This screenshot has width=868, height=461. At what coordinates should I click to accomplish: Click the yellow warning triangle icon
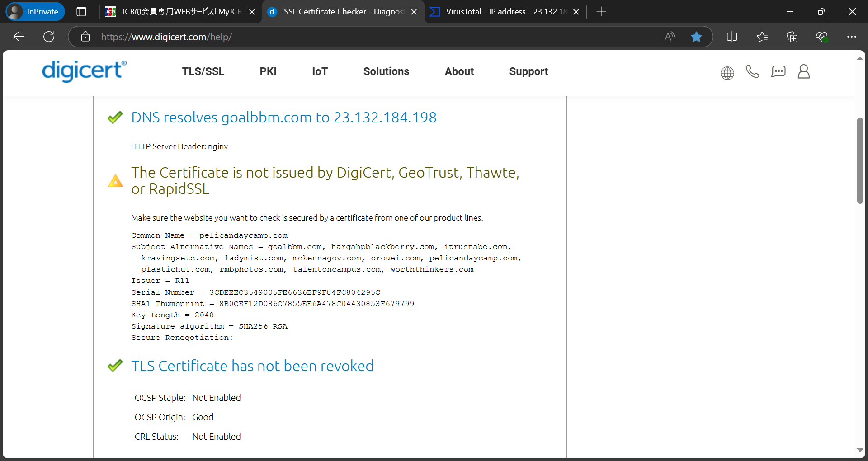tap(115, 181)
